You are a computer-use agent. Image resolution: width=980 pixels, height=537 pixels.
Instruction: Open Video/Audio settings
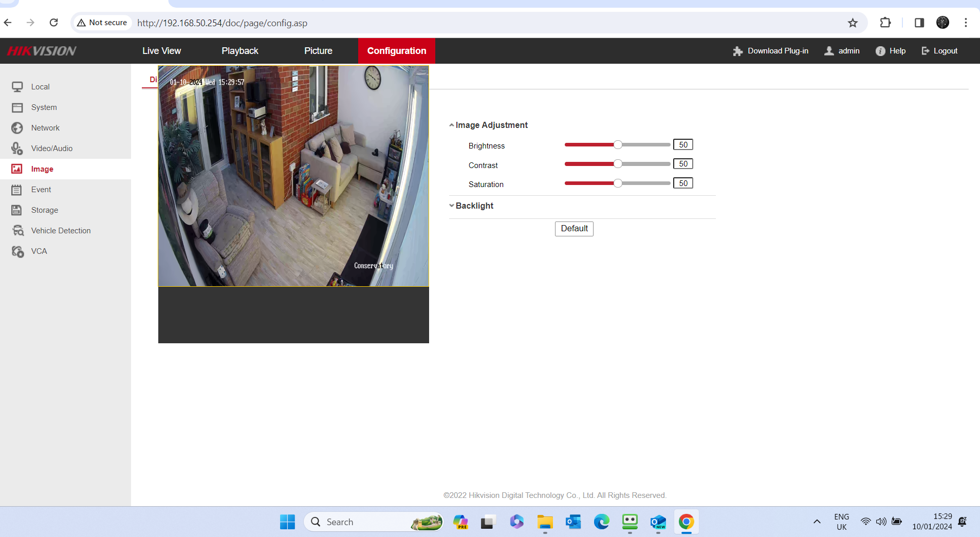click(17, 148)
